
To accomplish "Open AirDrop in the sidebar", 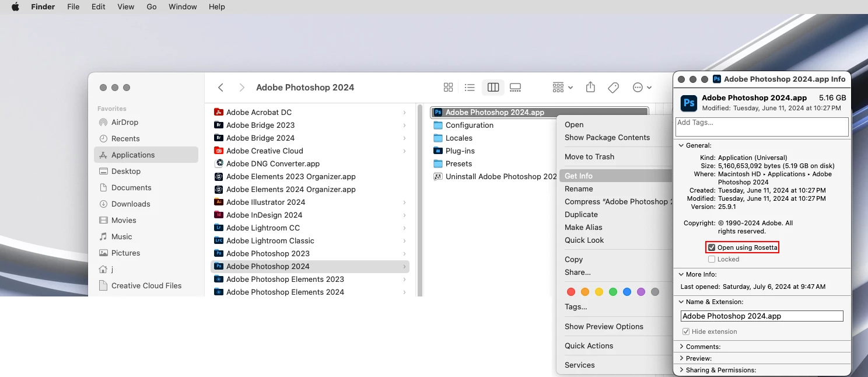I will [146, 122].
